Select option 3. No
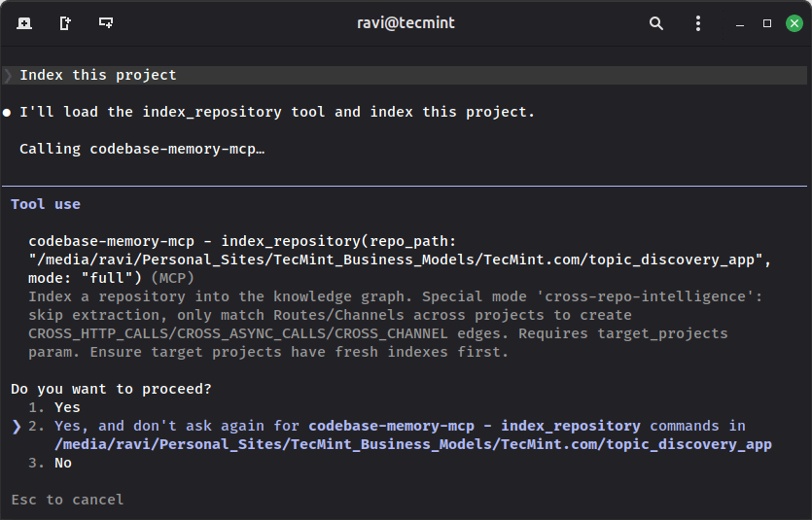 point(51,463)
